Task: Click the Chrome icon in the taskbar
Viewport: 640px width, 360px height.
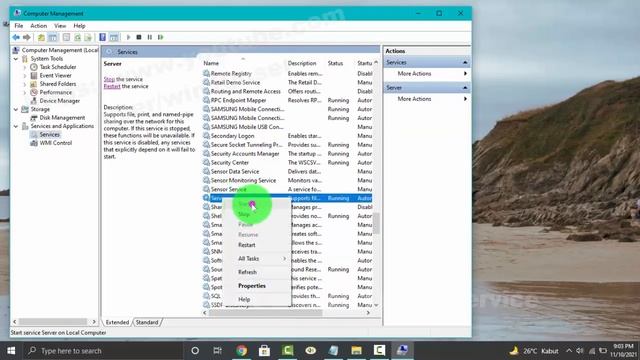Action: pyautogui.click(x=241, y=351)
